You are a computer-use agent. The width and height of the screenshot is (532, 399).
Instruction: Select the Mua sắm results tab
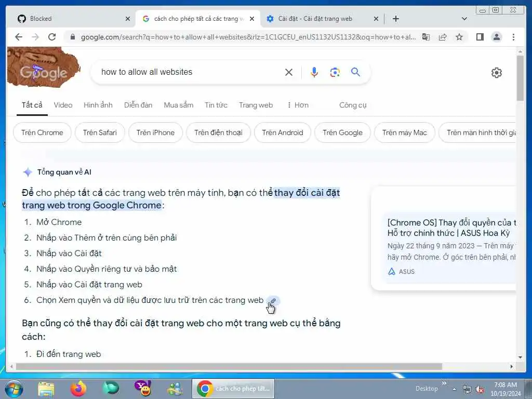179,105
